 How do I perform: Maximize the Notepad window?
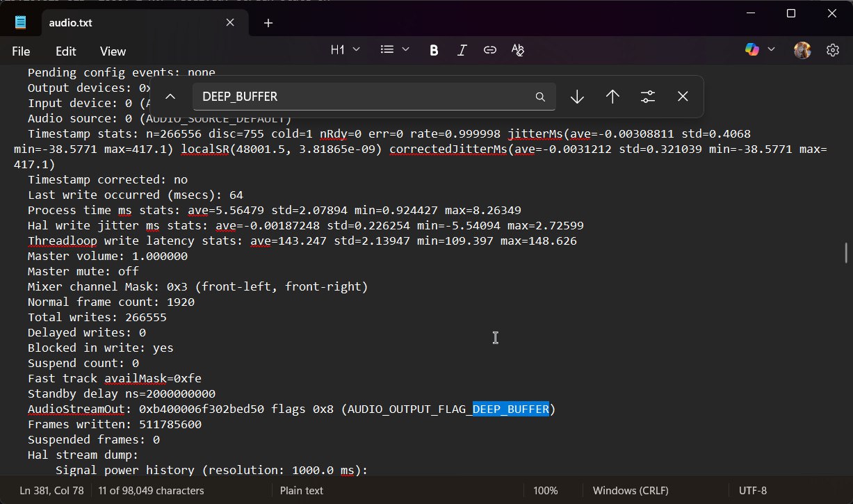click(x=791, y=13)
